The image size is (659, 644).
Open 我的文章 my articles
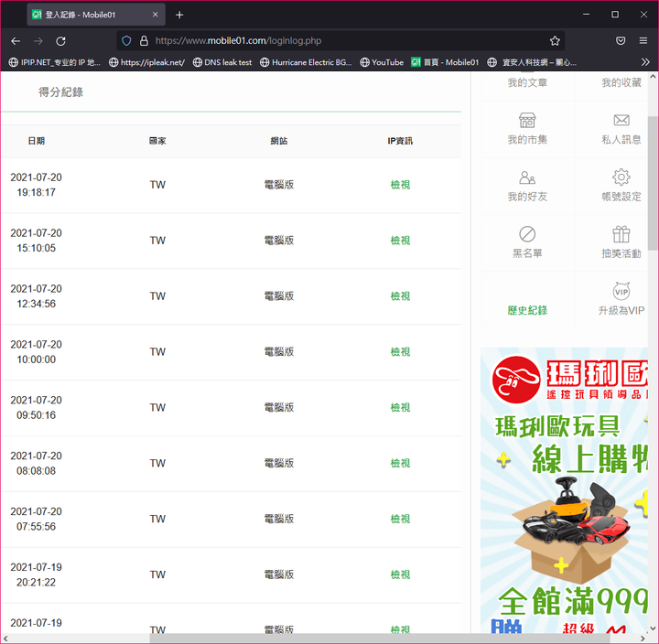[527, 82]
